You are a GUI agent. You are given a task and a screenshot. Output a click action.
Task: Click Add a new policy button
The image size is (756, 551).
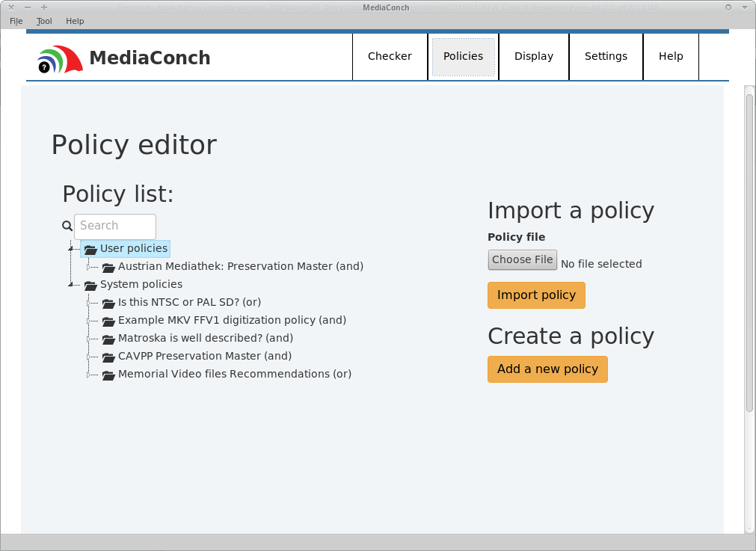pyautogui.click(x=547, y=369)
